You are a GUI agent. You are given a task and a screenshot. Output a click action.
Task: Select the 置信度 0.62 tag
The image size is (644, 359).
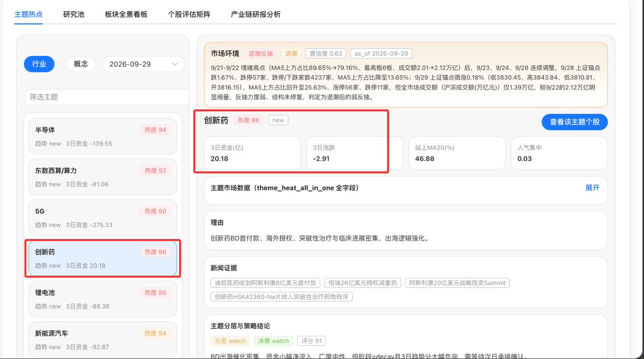tap(326, 54)
